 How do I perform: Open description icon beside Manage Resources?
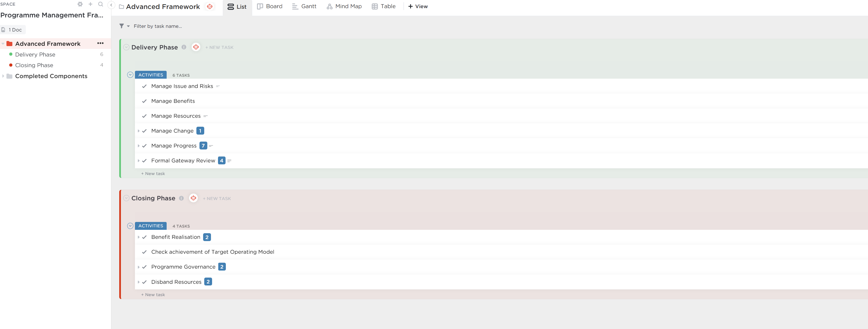[206, 116]
